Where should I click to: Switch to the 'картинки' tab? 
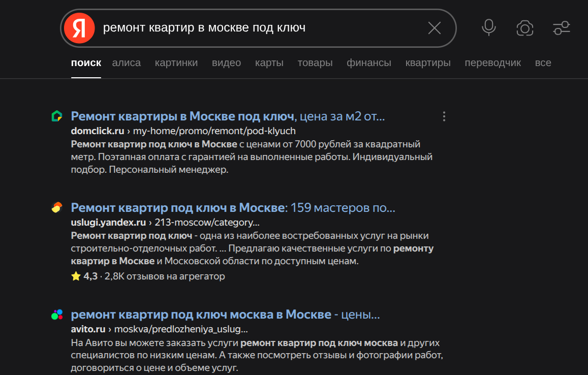(x=176, y=63)
